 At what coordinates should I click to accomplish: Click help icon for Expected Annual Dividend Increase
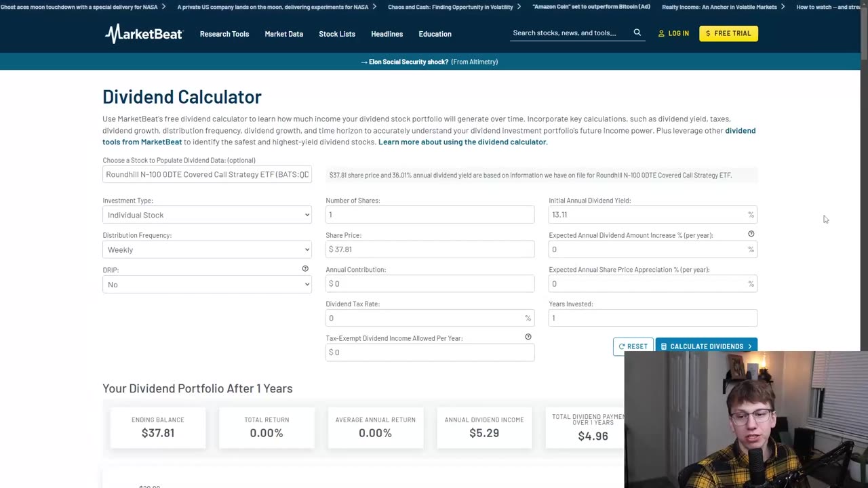tap(751, 234)
